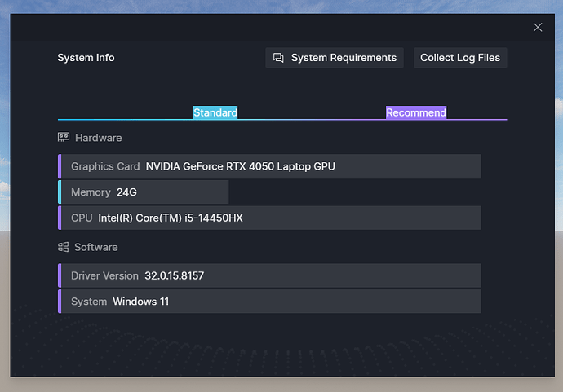The image size is (563, 392).
Task: Select the CPU info row
Action: click(x=269, y=218)
